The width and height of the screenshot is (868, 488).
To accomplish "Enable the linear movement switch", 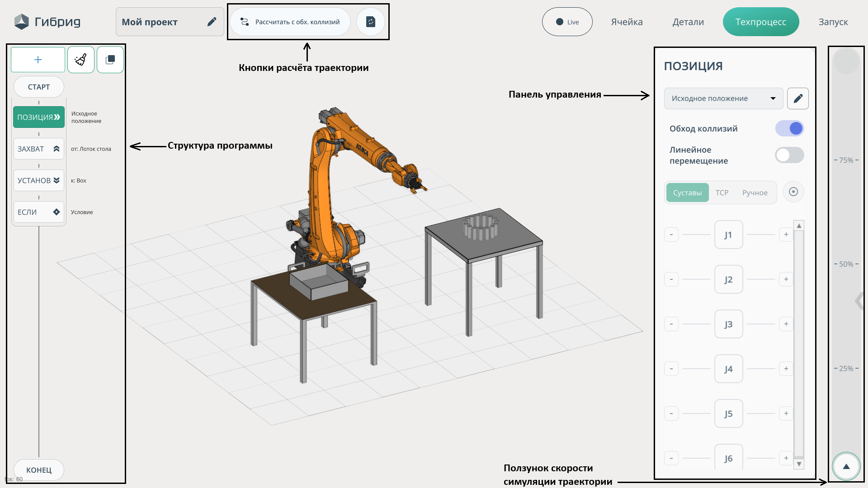I will coord(789,155).
